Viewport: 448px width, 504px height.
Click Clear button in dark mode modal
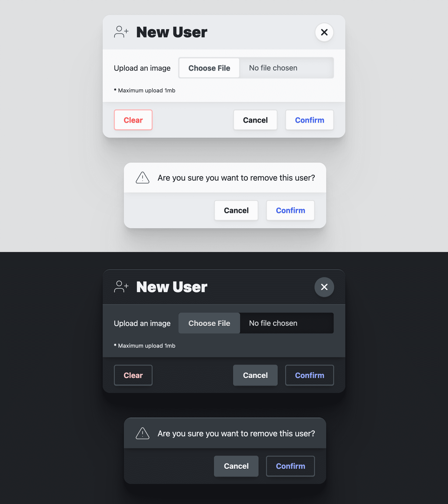click(x=133, y=375)
